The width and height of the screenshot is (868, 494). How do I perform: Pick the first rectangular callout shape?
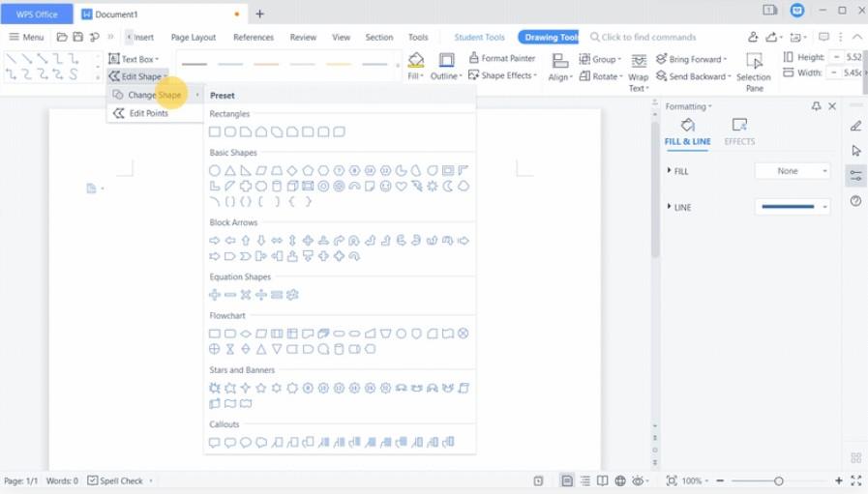[x=215, y=442]
